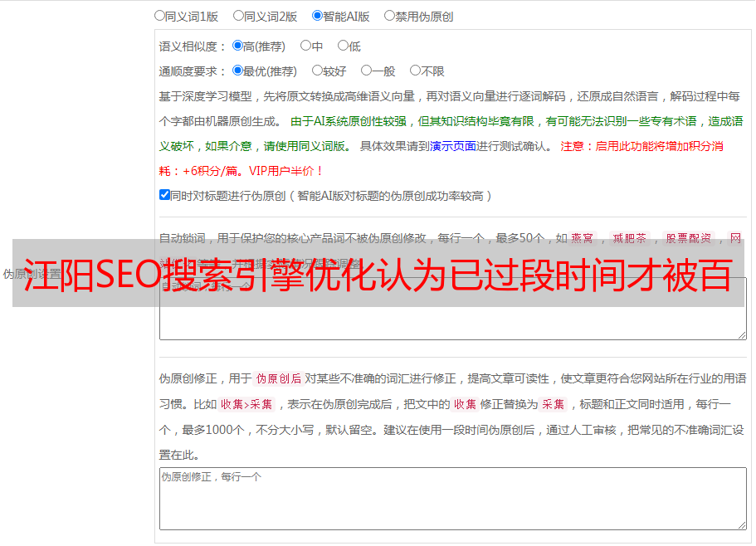The image size is (756, 546).
Task: Set 语义相似度 to 中
Action: (305, 46)
